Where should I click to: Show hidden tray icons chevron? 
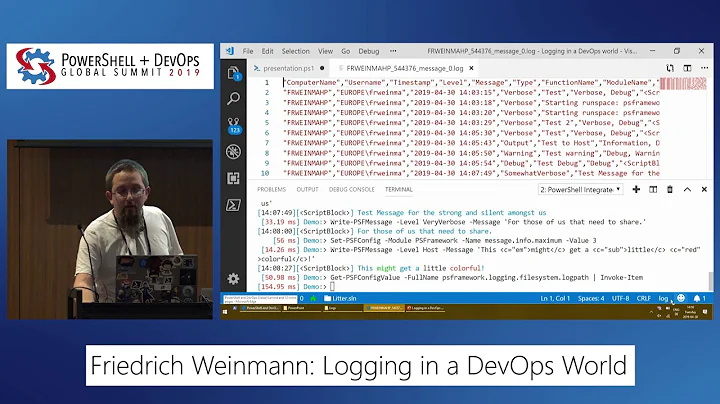click(x=651, y=312)
